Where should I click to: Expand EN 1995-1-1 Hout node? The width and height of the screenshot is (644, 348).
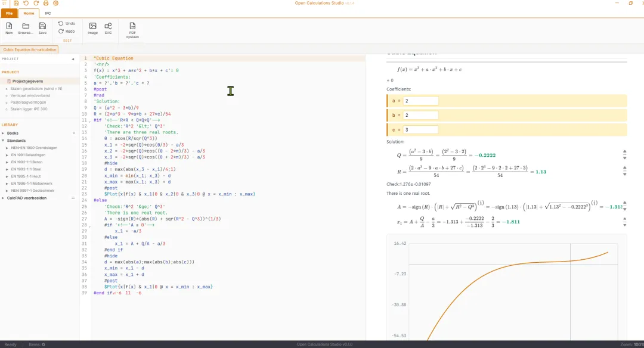7,176
